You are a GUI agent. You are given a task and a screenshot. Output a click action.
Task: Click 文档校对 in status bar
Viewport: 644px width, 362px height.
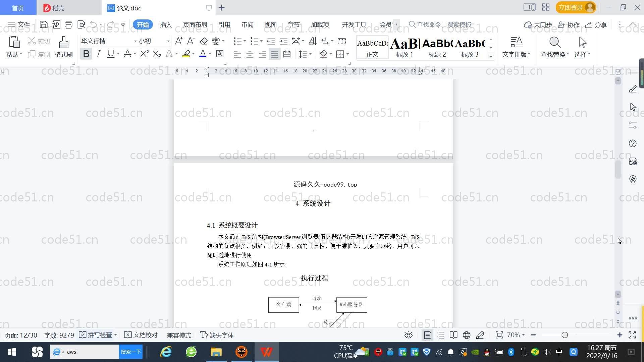pos(141,335)
